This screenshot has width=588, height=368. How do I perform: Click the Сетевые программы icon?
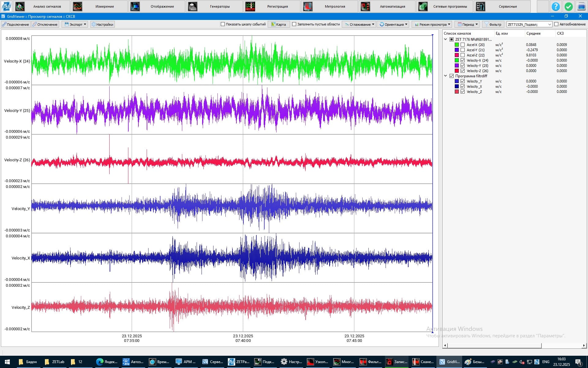tap(423, 6)
